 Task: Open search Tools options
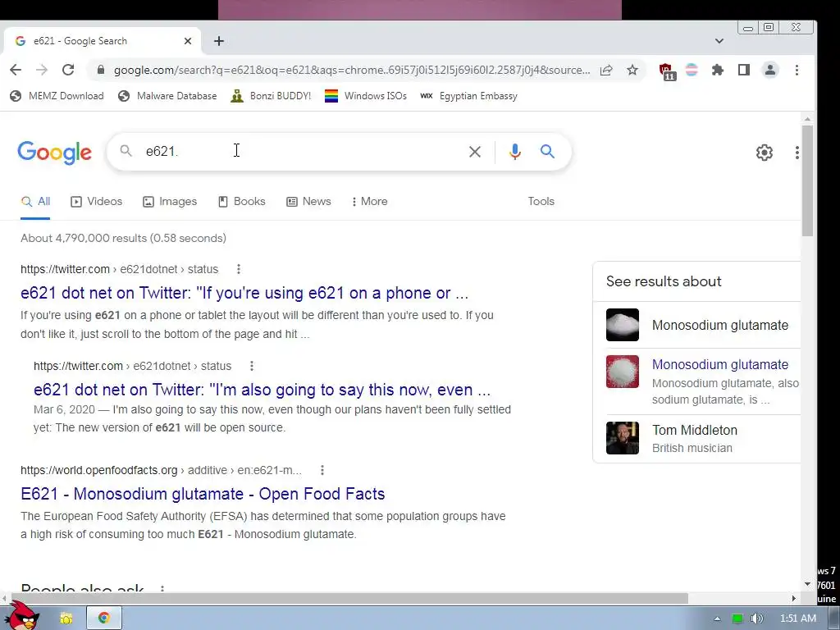[x=541, y=202]
